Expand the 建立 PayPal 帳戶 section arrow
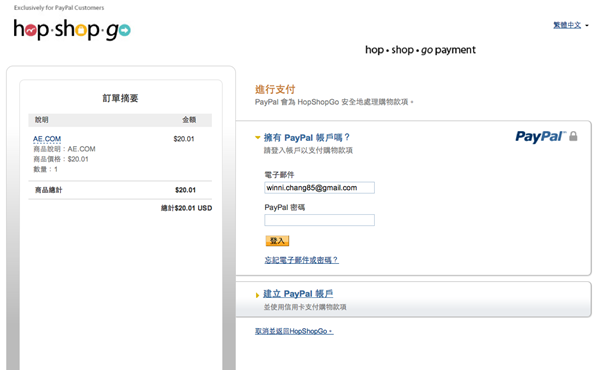 pyautogui.click(x=257, y=295)
